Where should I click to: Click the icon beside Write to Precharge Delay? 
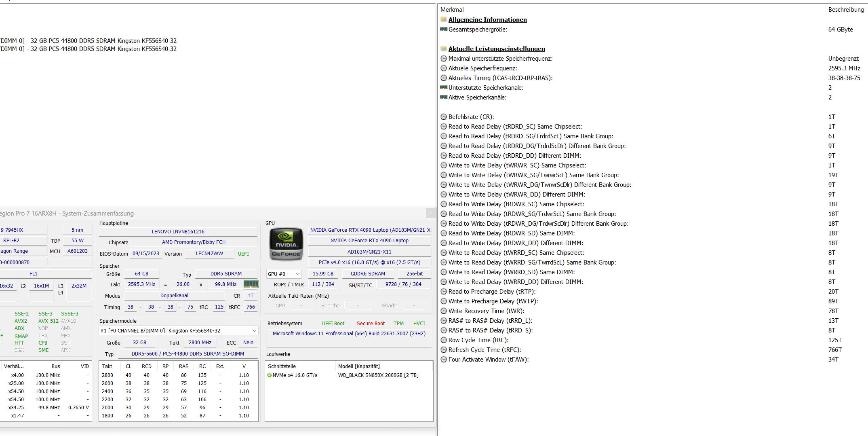444,301
